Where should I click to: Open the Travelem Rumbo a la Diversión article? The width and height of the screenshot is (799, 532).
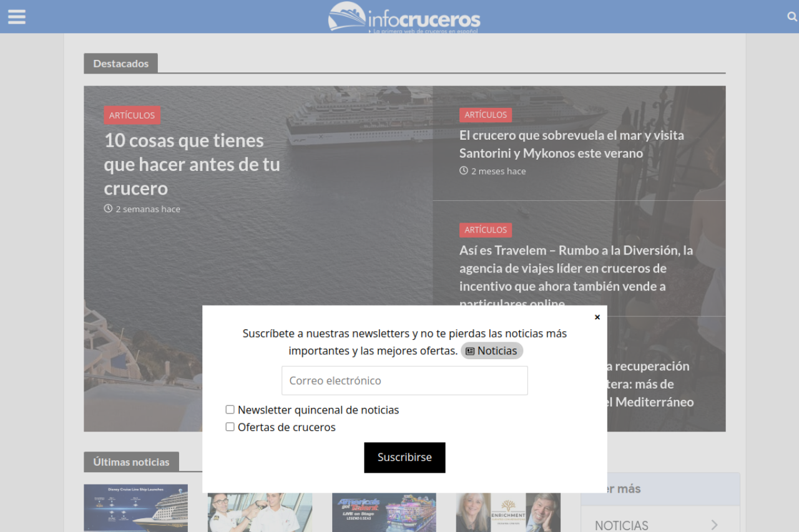(576, 277)
